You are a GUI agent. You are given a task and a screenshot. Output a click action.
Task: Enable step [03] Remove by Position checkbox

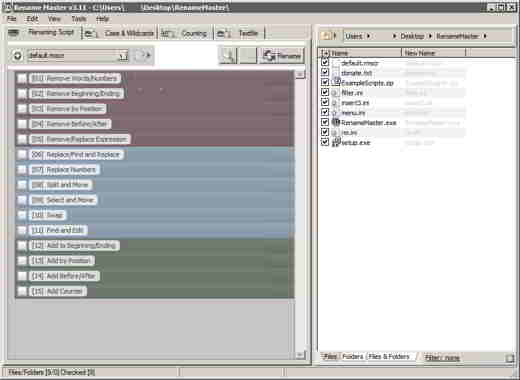pos(22,109)
